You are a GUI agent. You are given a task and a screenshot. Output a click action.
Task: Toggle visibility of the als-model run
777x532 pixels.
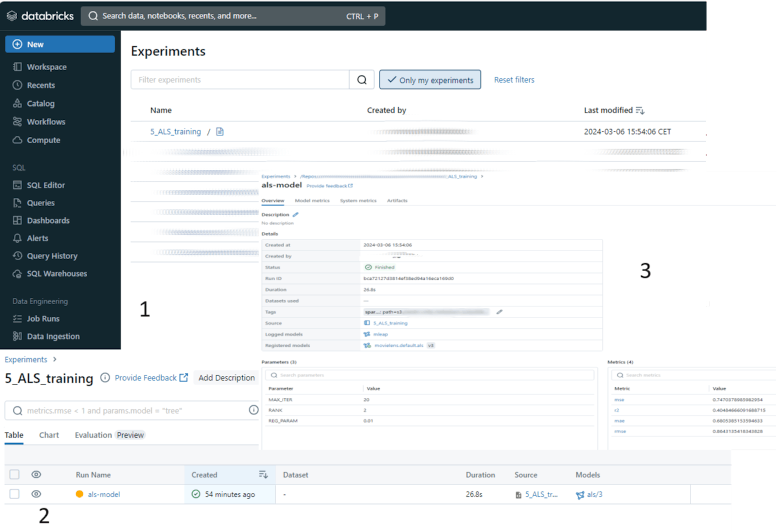click(x=36, y=494)
